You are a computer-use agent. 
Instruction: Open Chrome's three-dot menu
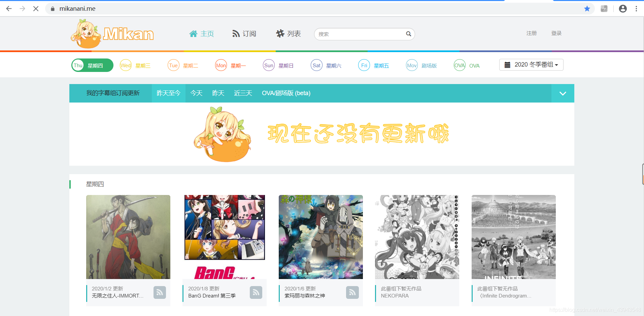[x=636, y=9]
